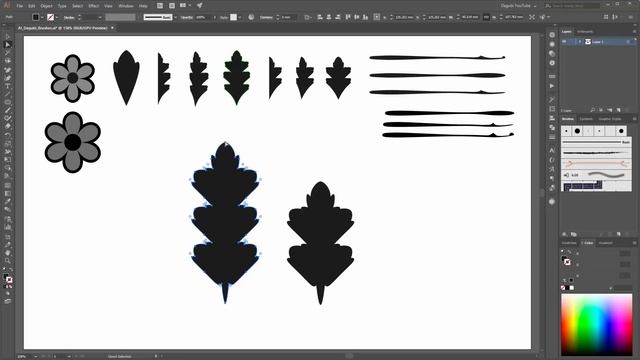This screenshot has width=640, height=360.
Task: Toggle visibility of Layer 1
Action: [565, 42]
